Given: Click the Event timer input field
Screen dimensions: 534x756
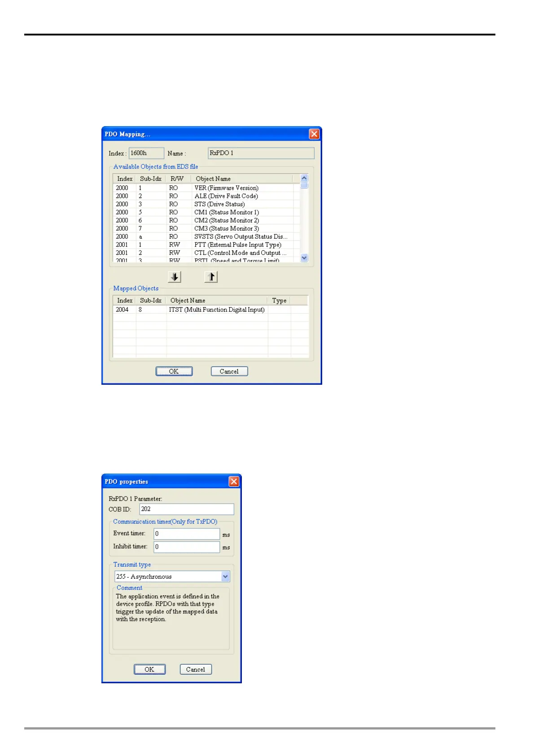Looking at the screenshot, I should 187,534.
